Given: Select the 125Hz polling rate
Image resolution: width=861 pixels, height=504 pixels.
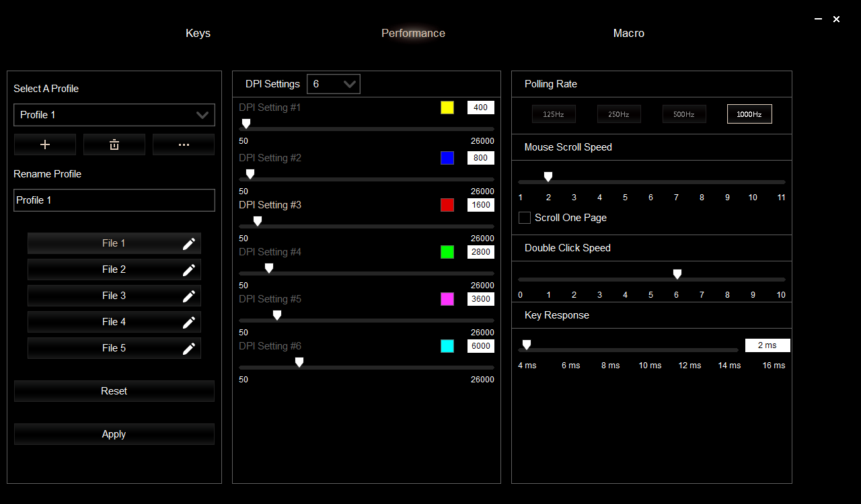Looking at the screenshot, I should [554, 114].
